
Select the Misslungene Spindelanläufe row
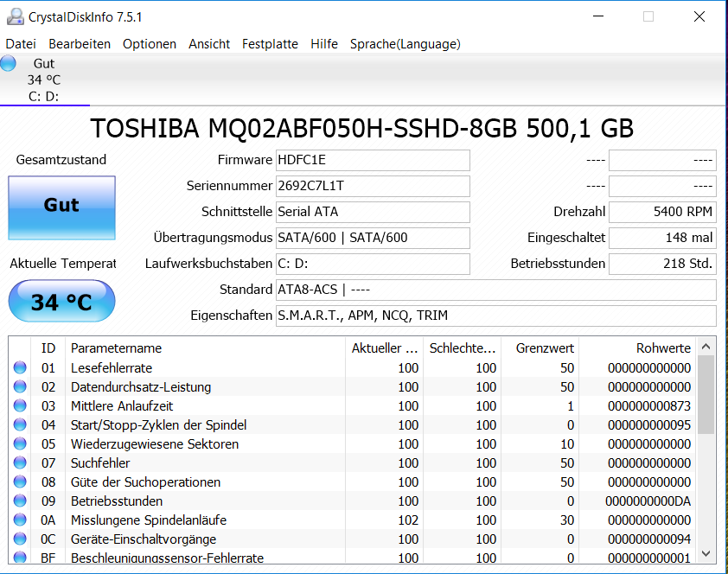click(352, 520)
